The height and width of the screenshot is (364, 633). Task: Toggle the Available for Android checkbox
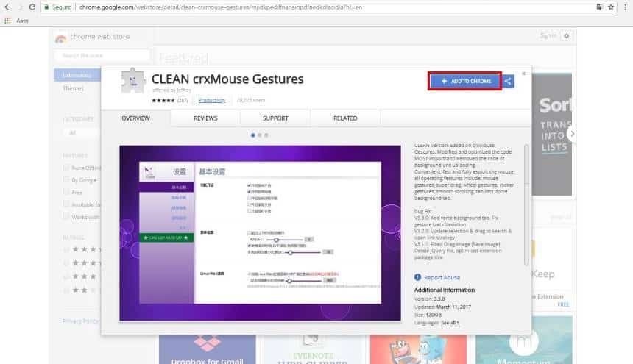coord(66,204)
